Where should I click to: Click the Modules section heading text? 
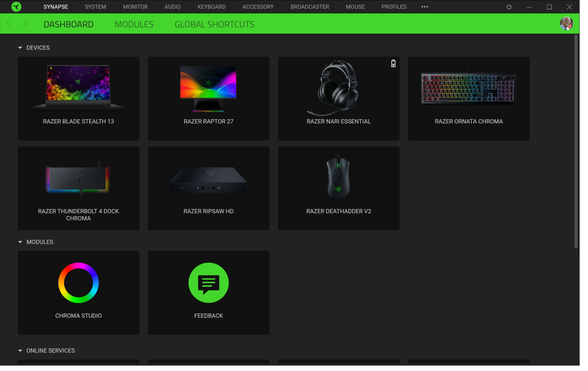tap(40, 242)
